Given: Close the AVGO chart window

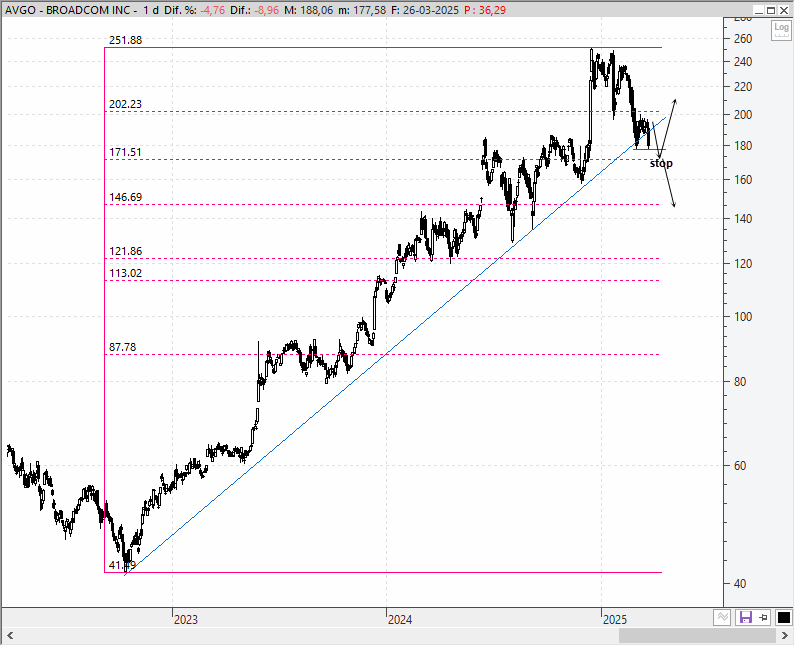Looking at the screenshot, I should (784, 10).
